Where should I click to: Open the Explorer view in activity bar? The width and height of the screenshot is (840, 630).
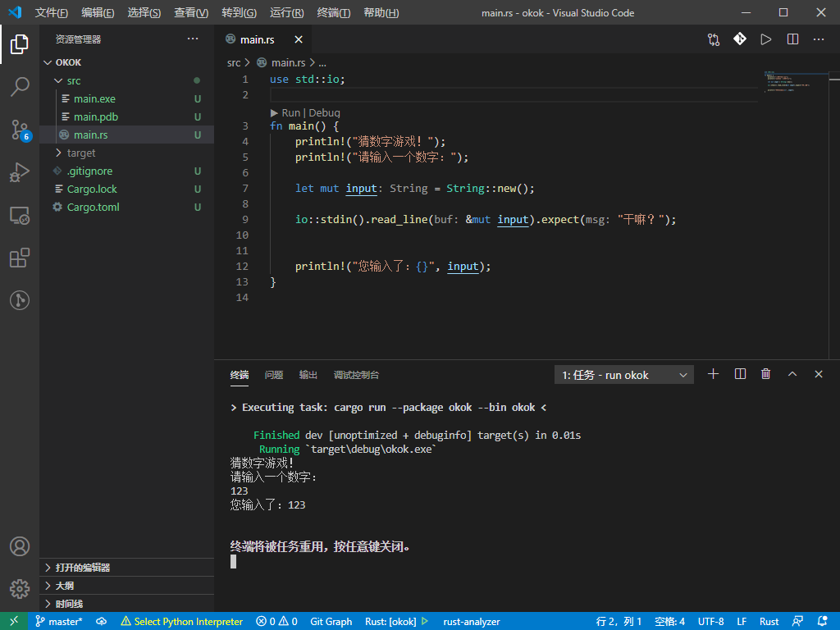coord(20,44)
